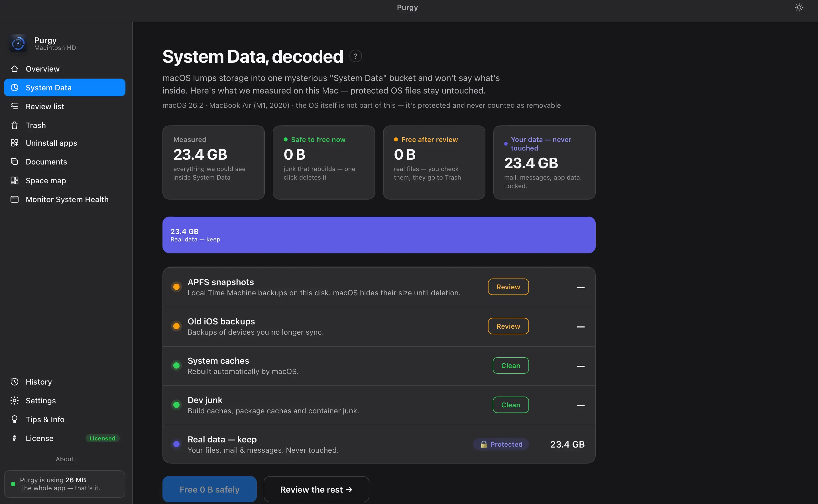Viewport: 818px width, 504px height.
Task: Click the APFS snapshots title text
Action: tap(221, 282)
